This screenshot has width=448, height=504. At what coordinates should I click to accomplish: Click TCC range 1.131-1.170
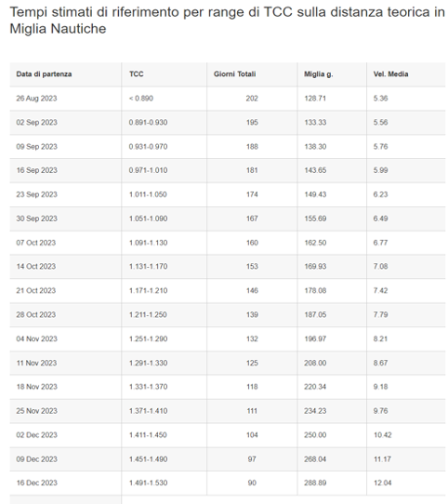pos(148,267)
